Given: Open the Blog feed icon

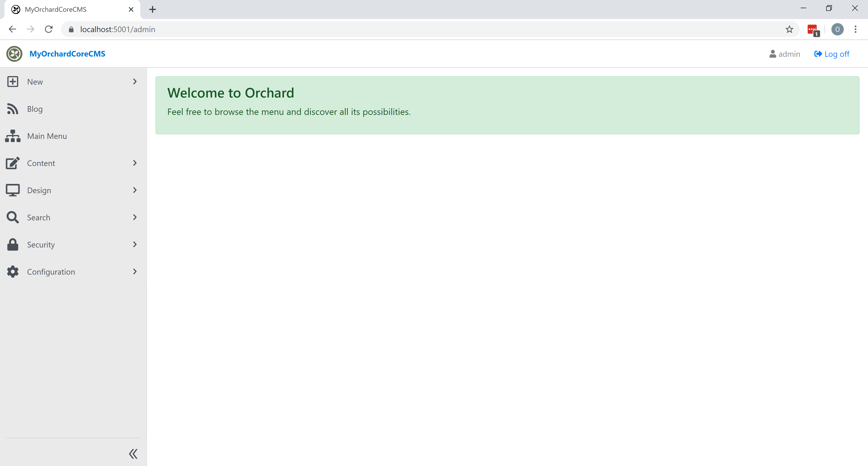Looking at the screenshot, I should pyautogui.click(x=12, y=109).
